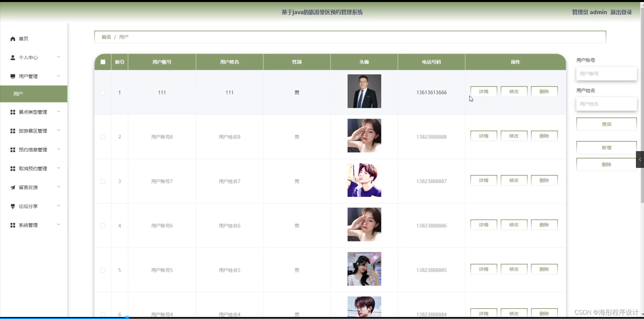
Task: Click the grid icon next to 预约信息管理
Action: (x=13, y=149)
